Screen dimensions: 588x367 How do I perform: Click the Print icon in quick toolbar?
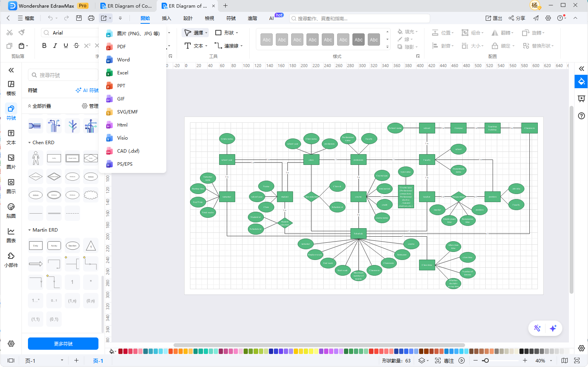[x=91, y=18]
